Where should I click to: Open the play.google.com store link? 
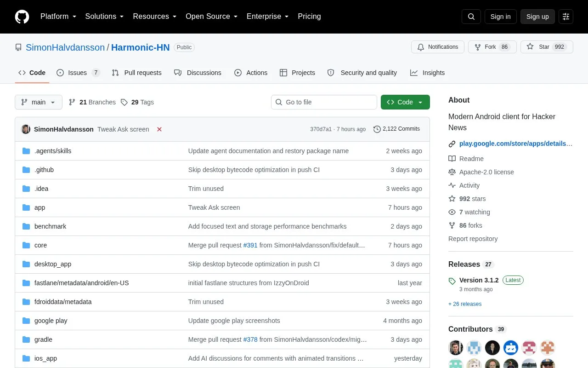(516, 144)
